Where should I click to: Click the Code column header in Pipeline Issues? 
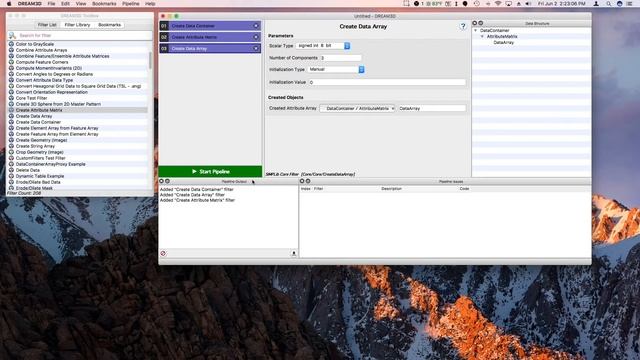coord(464,189)
